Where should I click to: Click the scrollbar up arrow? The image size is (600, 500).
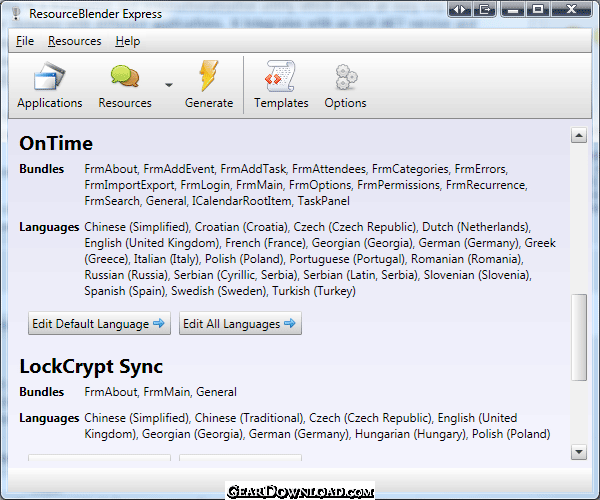tap(579, 135)
